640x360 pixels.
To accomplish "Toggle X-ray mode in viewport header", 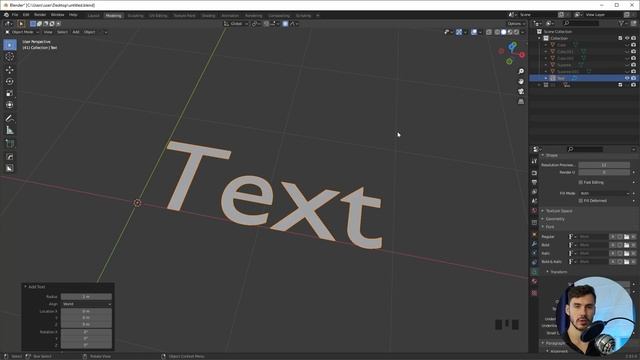I will 489,32.
